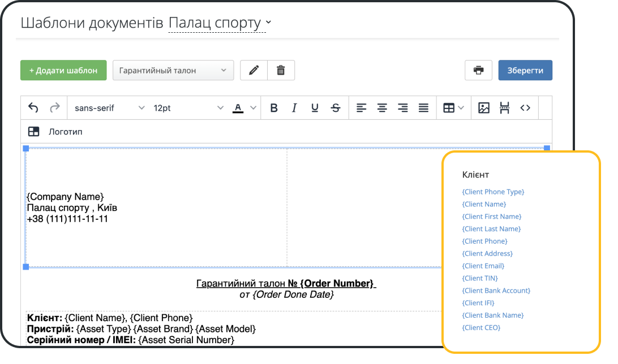Toggle bold formatting

[x=274, y=107]
